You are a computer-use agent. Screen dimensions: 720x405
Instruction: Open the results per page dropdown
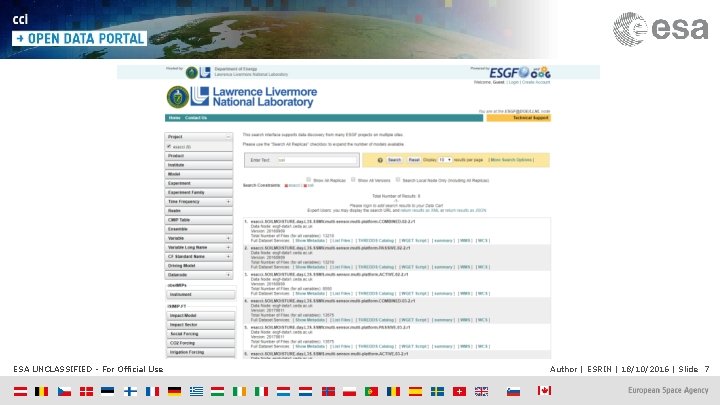click(x=444, y=160)
